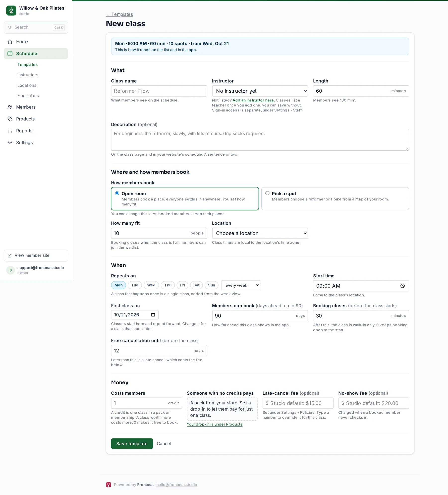The height and width of the screenshot is (495, 448).
Task: Click the Home house icon
Action: 10,42
